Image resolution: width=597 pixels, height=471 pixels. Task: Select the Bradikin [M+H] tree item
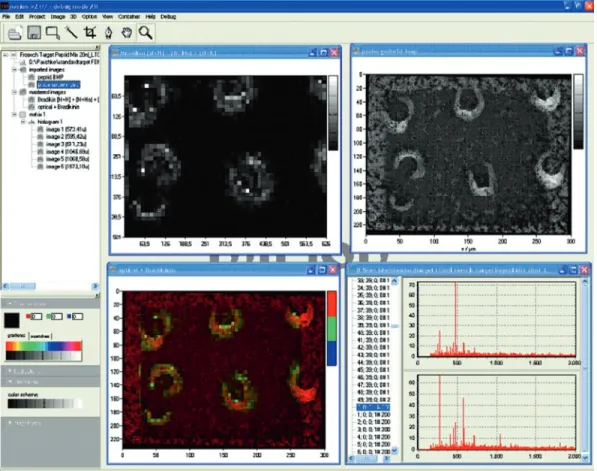coord(68,99)
